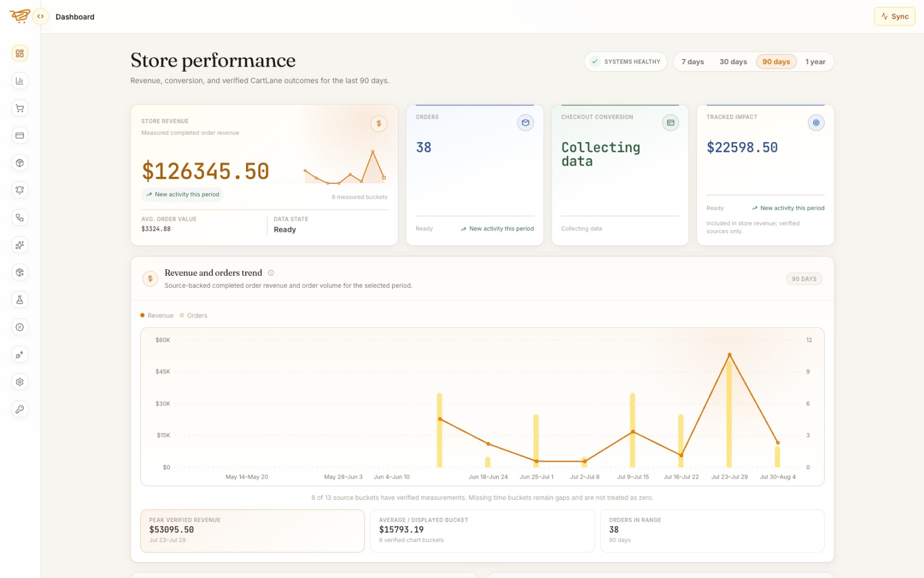Click the Checkout Conversion card icon

(670, 123)
